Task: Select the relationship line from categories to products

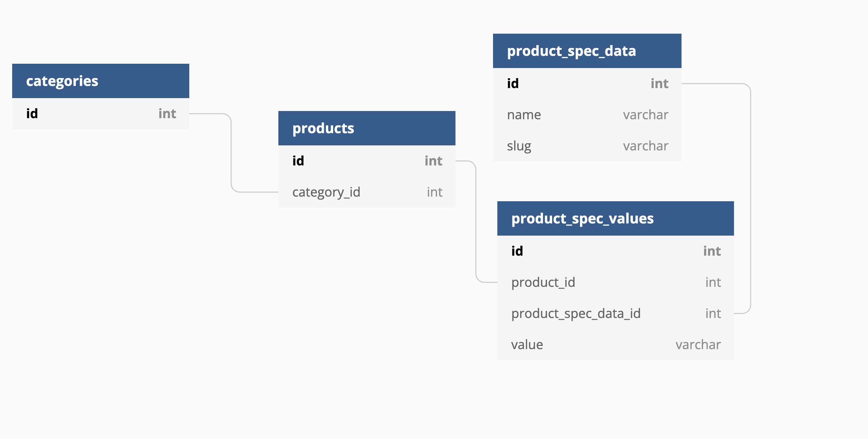Action: [x=231, y=154]
